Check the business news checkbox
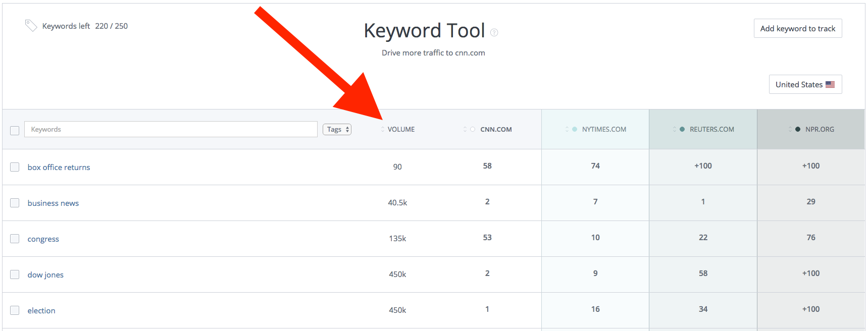This screenshot has width=868, height=331. tap(15, 203)
